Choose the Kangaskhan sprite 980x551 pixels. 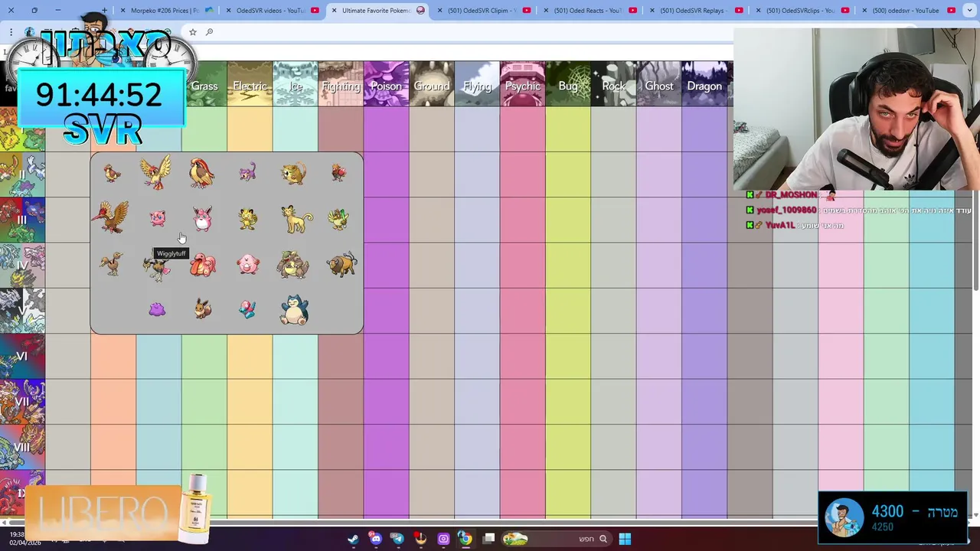click(292, 265)
